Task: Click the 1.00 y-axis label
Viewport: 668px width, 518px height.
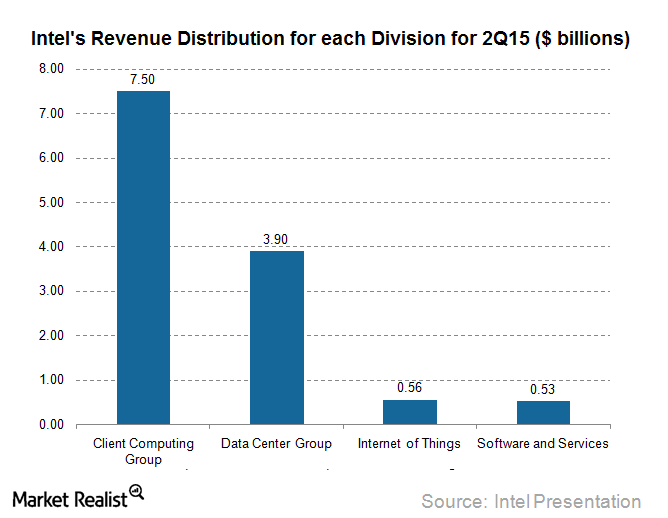Action: point(52,380)
